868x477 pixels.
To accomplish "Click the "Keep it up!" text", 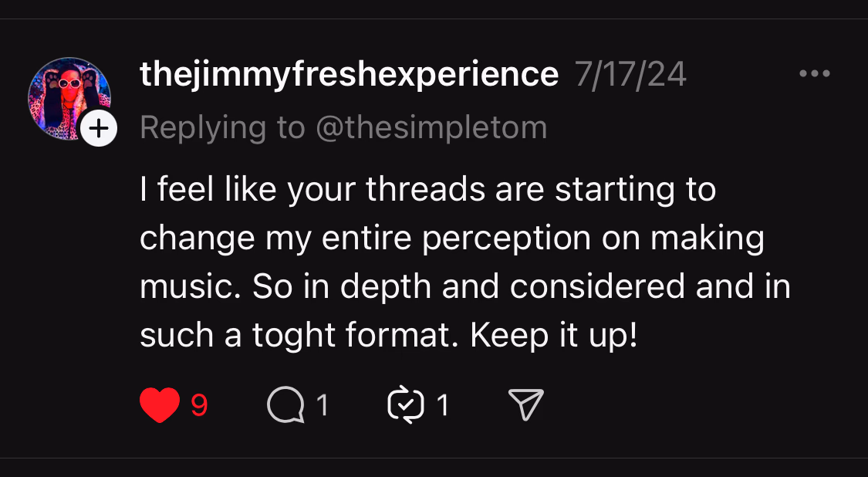I will [x=554, y=336].
